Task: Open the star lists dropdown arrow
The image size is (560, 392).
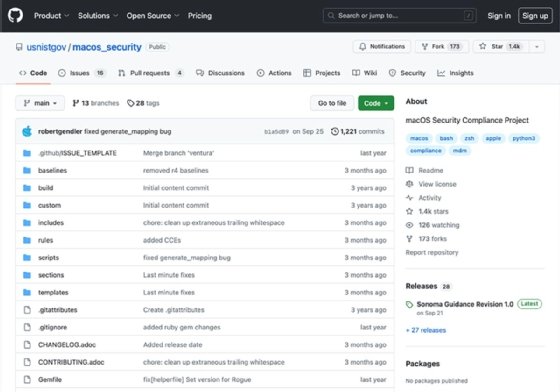Action: pyautogui.click(x=536, y=46)
